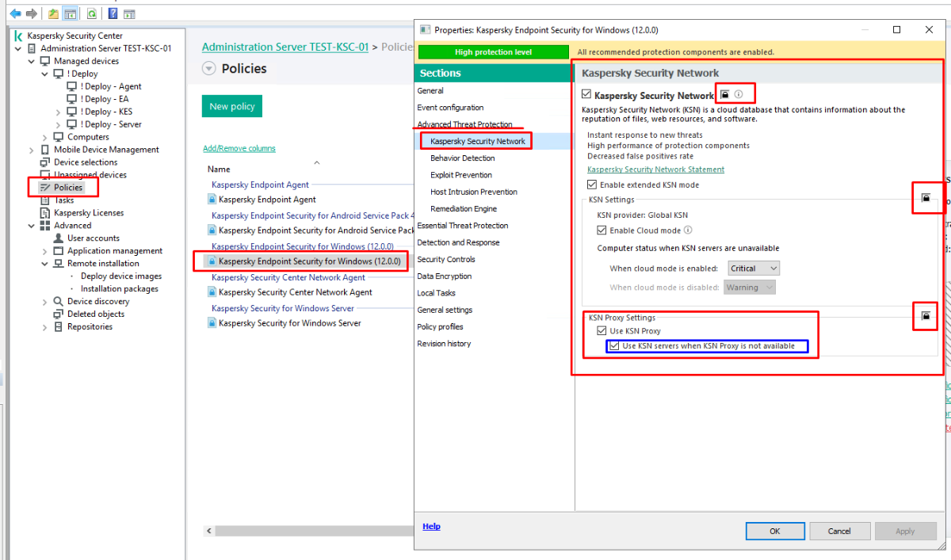951x560 pixels.
Task: Click the Kaspersky Endpoint Agent policy icon
Action: point(212,200)
